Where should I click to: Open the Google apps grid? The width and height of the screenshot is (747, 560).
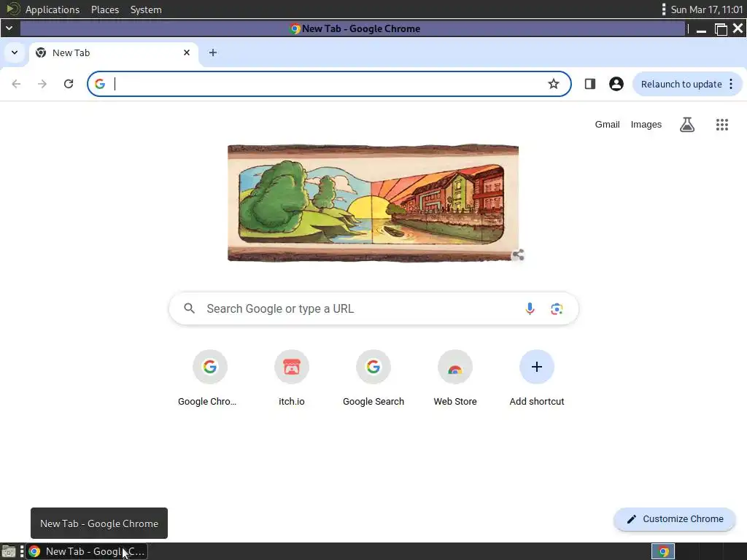[x=721, y=125]
